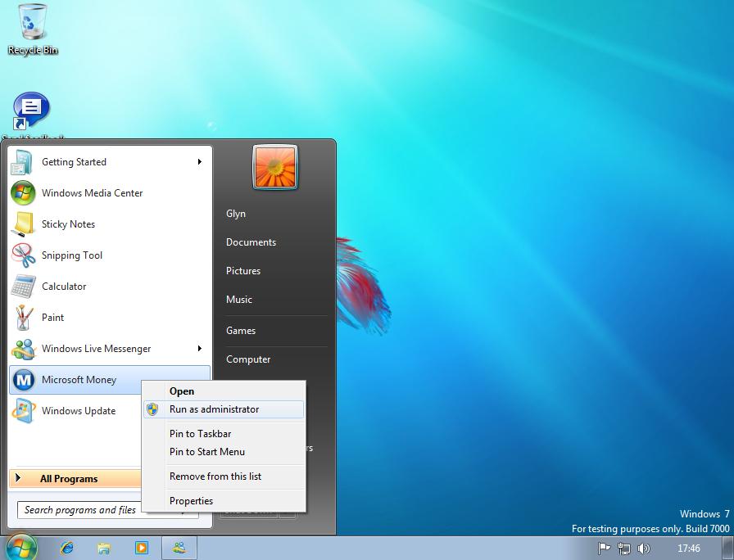The height and width of the screenshot is (560, 734).
Task: Open the Windows Update icon
Action: click(23, 411)
